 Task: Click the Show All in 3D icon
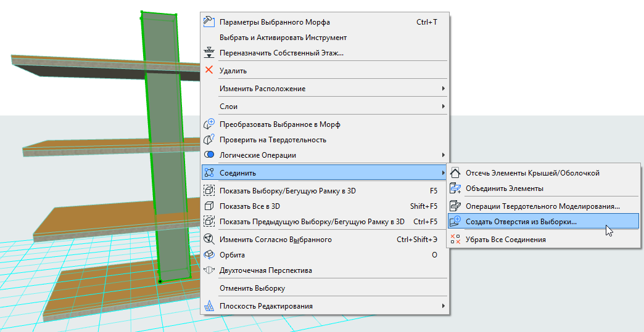point(208,206)
